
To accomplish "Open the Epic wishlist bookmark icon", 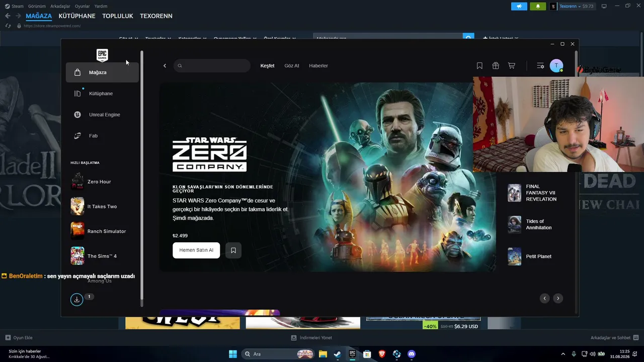I will (x=479, y=66).
